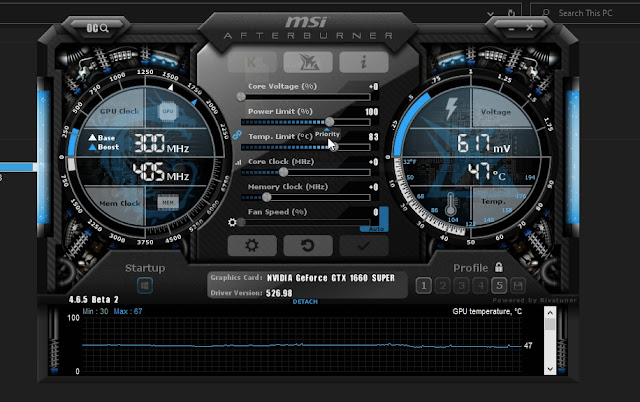The image size is (640, 402).
Task: Click the Core Clock slider handle
Action: [283, 172]
